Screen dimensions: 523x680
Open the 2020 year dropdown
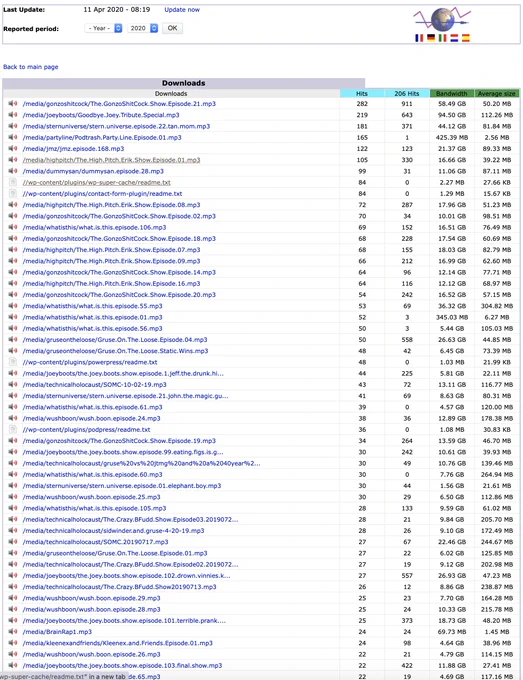(142, 28)
